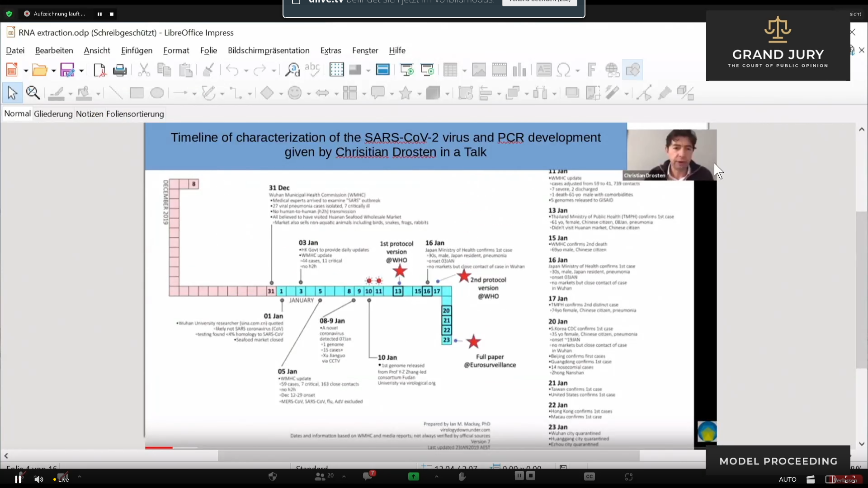Select the Rectangle shape tool
This screenshot has width=868, height=488.
coord(137,94)
